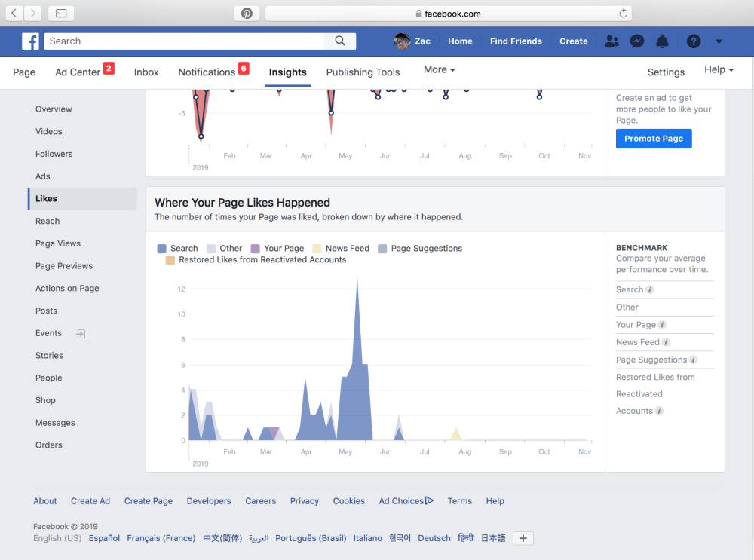
Task: Click the search magnifier button
Action: coord(340,41)
